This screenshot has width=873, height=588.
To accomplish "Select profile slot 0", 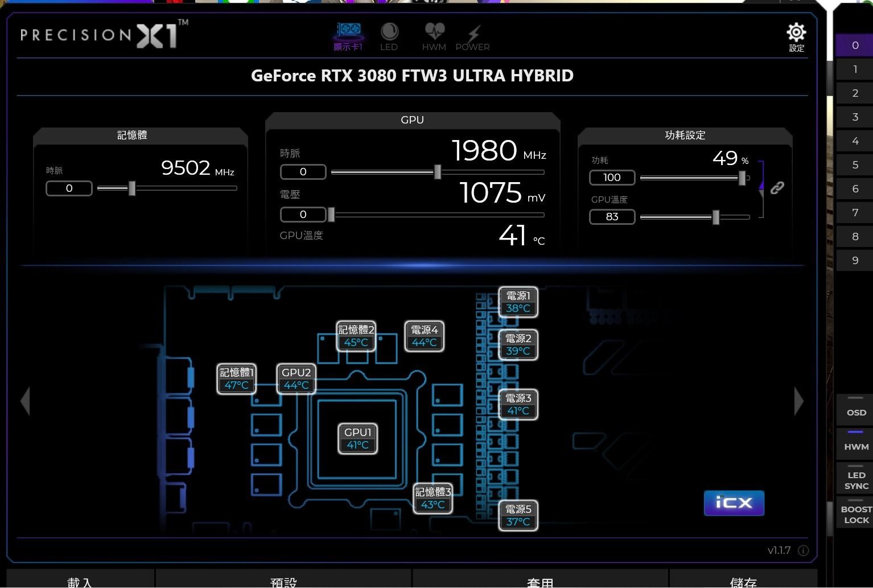I will (855, 46).
